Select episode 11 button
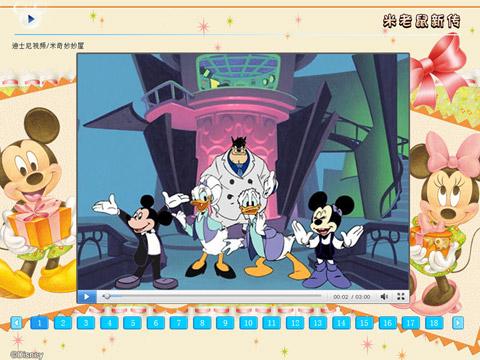Image resolution: width=480 pixels, height=360 pixels. click(272, 323)
